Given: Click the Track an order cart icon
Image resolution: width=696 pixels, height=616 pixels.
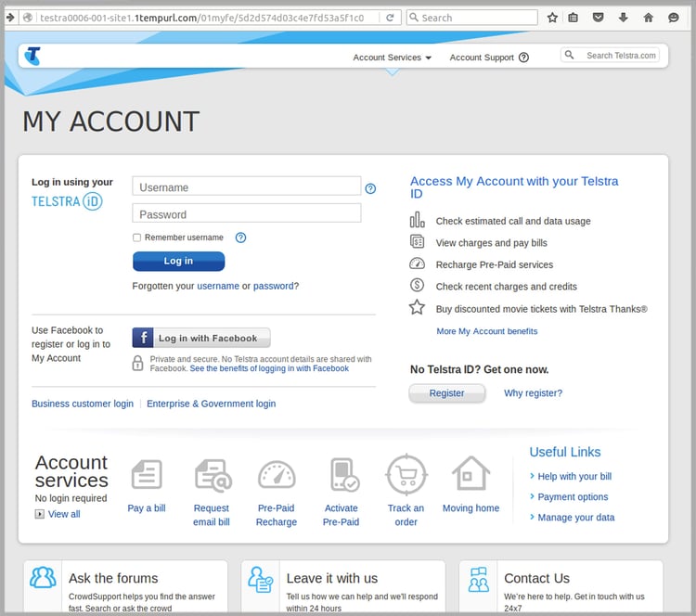Looking at the screenshot, I should point(406,474).
